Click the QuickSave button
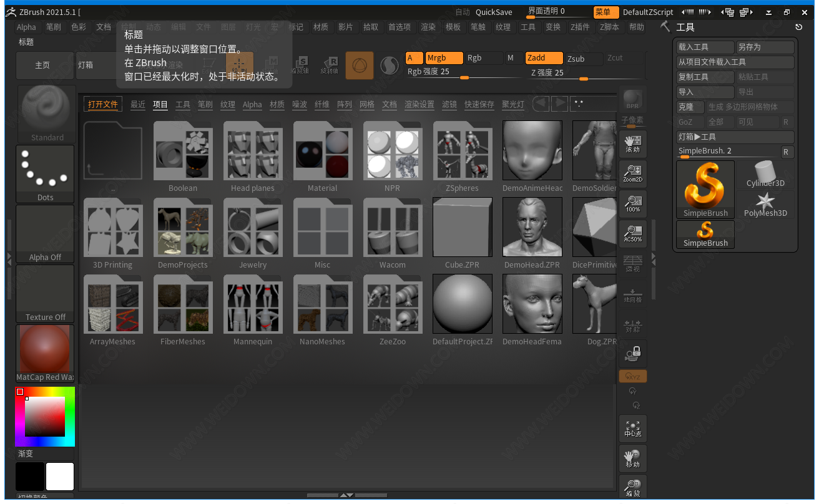Viewport: 819px width, 504px height. (494, 12)
